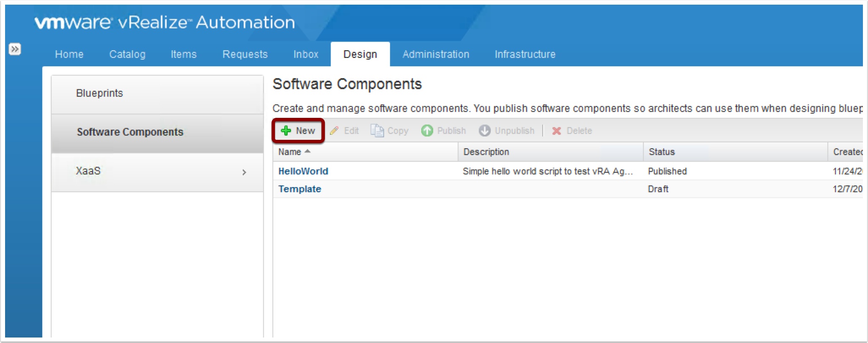
Task: Select the Draft status row cell
Action: (658, 189)
